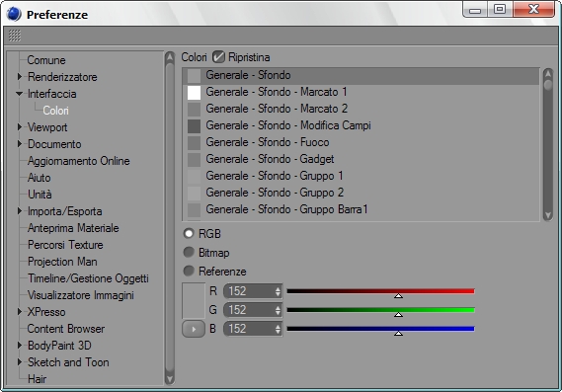Open Anteprima Materiale preferences
This screenshot has height=392, width=562.
[x=73, y=228]
